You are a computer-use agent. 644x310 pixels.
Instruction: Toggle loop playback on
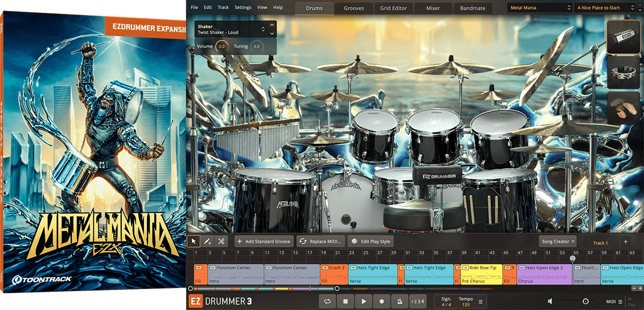coord(327,301)
